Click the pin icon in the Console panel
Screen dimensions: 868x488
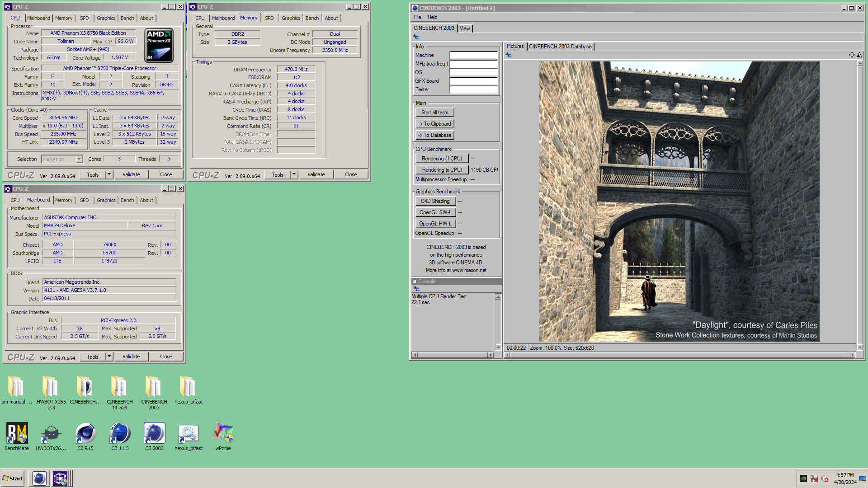[x=416, y=289]
